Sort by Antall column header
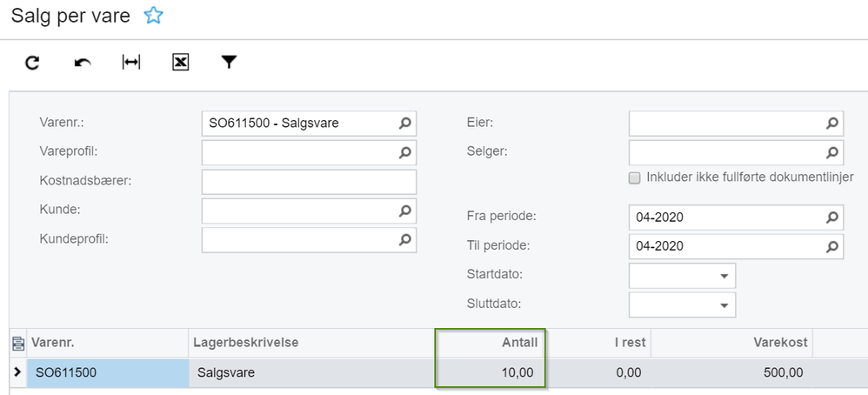Viewport: 868px width, 395px height. (490, 343)
